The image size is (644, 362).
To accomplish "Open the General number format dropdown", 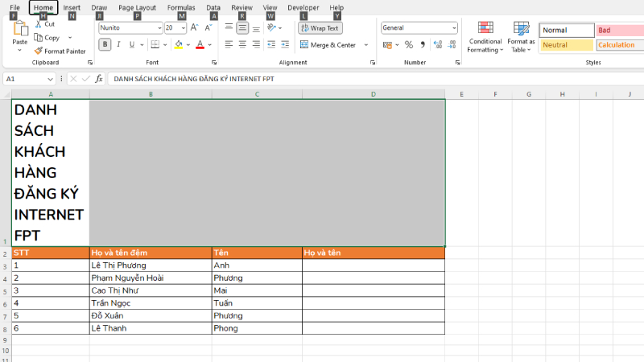I will point(454,27).
